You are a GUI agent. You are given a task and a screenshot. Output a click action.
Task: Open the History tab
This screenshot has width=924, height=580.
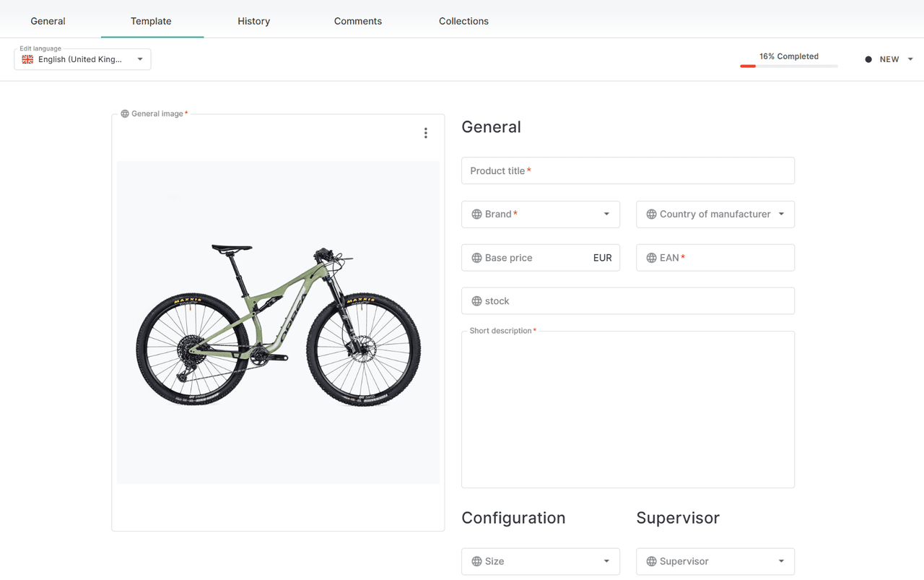[254, 21]
